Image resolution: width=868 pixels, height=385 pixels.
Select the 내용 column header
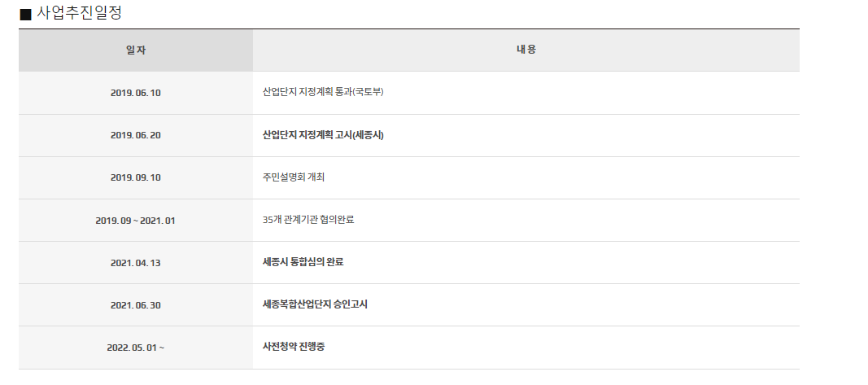point(526,50)
